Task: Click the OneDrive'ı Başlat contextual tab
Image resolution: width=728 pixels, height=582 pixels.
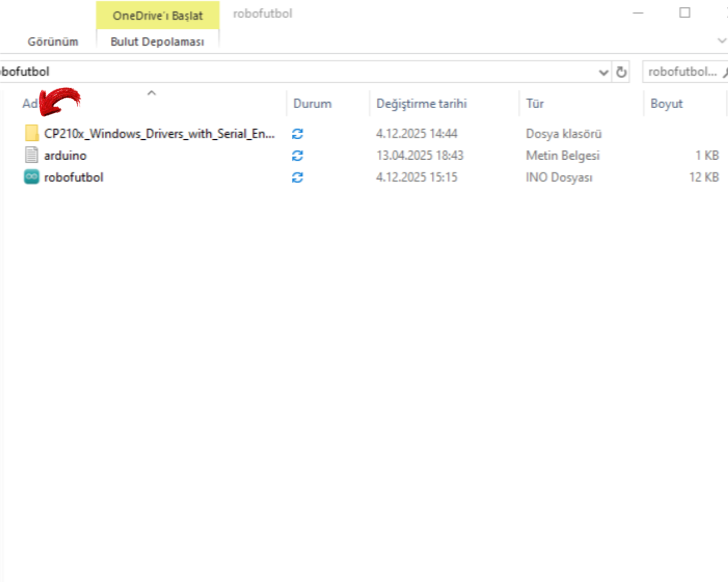Action: 157,15
